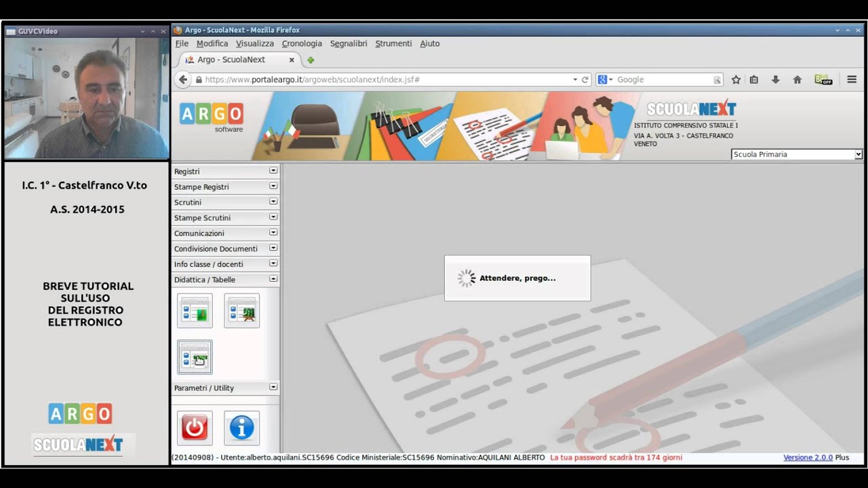Open the Aiuto menu
The image size is (868, 488).
[430, 43]
